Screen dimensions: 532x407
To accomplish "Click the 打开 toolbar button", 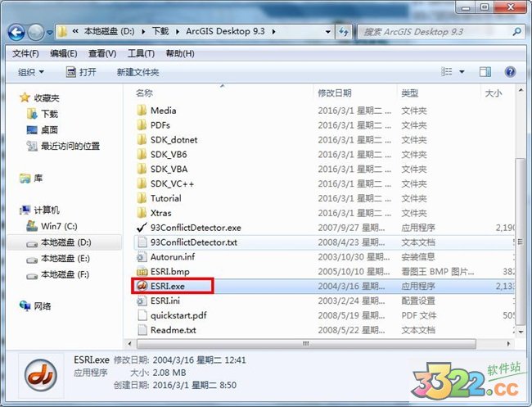I will pos(81,72).
